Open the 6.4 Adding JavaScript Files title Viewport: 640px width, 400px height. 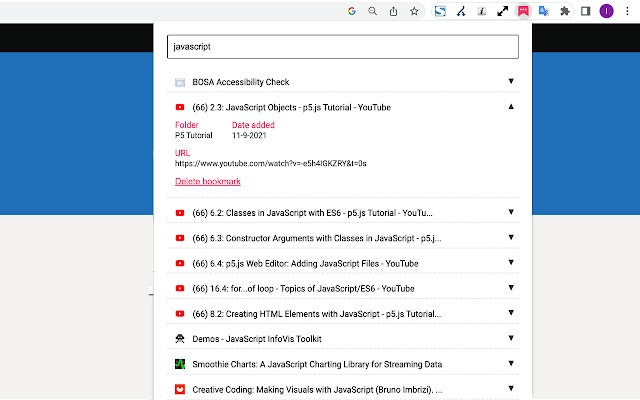click(305, 264)
